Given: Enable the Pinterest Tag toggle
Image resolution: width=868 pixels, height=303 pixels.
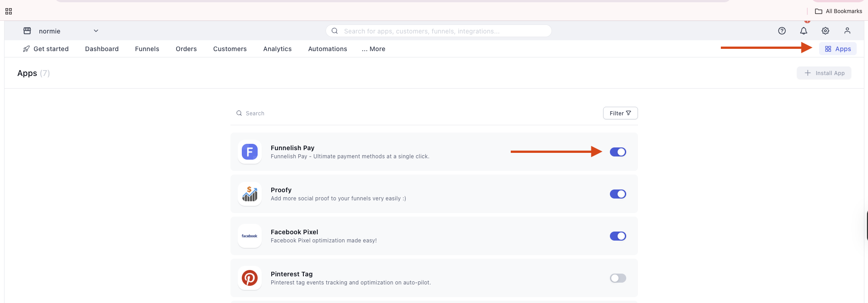Looking at the screenshot, I should [x=618, y=278].
